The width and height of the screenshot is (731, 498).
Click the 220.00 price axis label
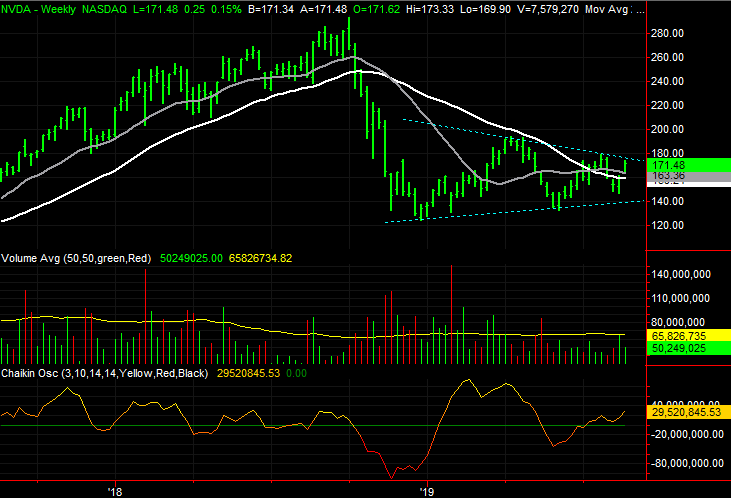point(667,105)
